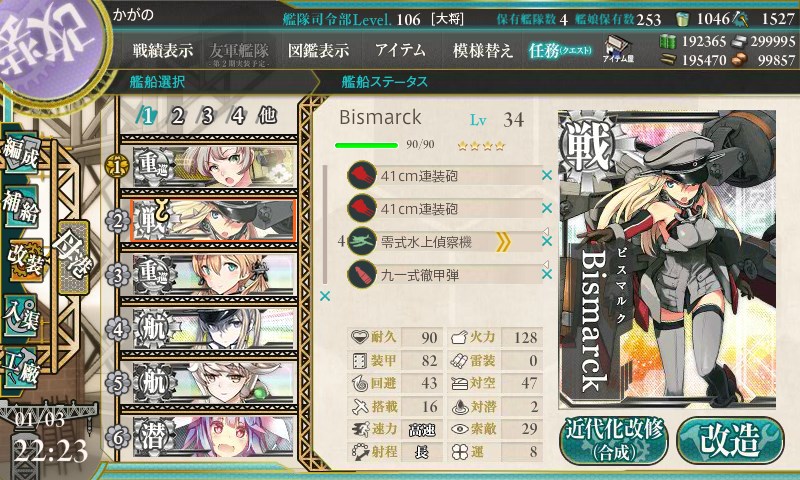The image size is (800, 480).
Task: Switch to fleet 2 tab
Action: pyautogui.click(x=178, y=116)
